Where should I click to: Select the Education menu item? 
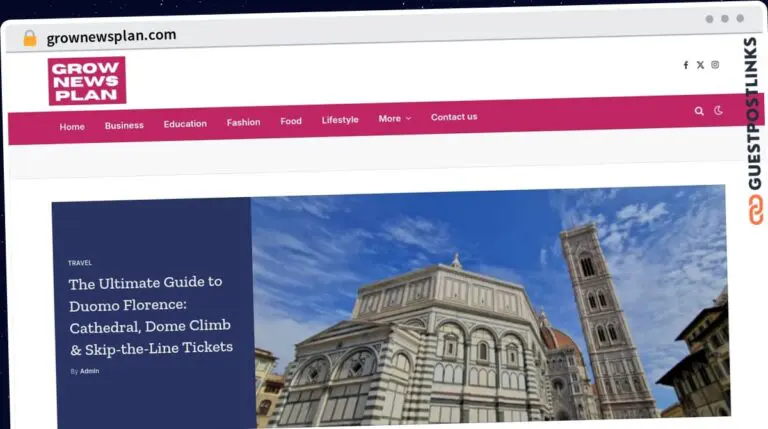point(185,124)
